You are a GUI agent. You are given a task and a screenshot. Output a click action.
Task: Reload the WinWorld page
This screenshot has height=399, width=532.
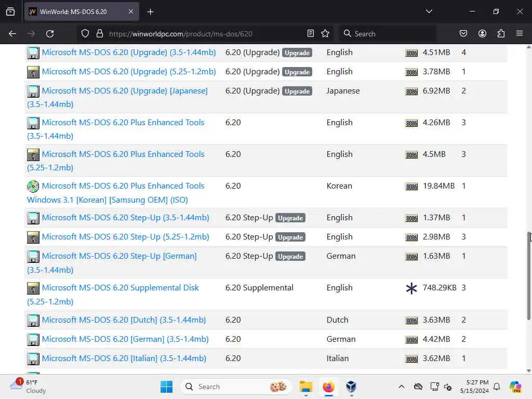(x=50, y=34)
